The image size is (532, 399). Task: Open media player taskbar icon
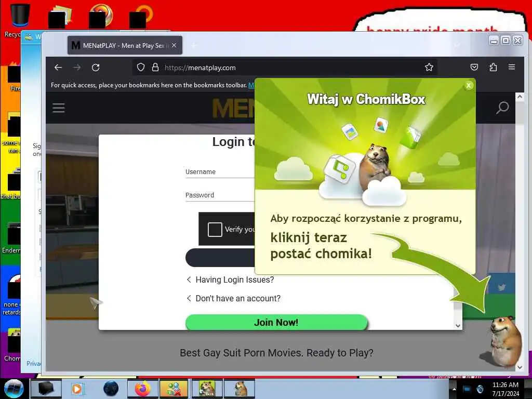click(x=77, y=389)
